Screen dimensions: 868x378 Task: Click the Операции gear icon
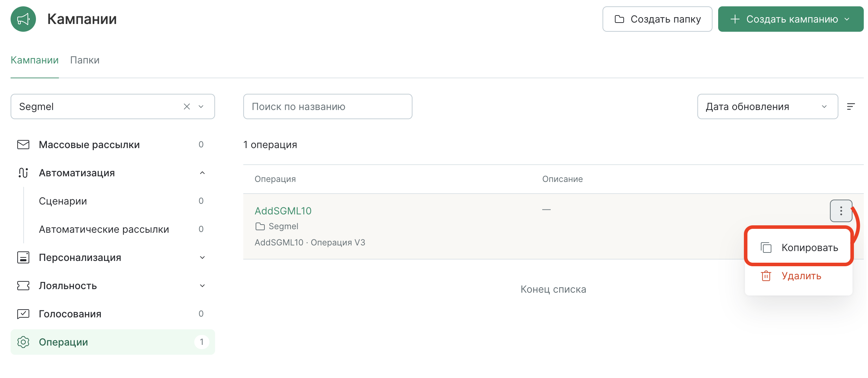click(x=23, y=342)
